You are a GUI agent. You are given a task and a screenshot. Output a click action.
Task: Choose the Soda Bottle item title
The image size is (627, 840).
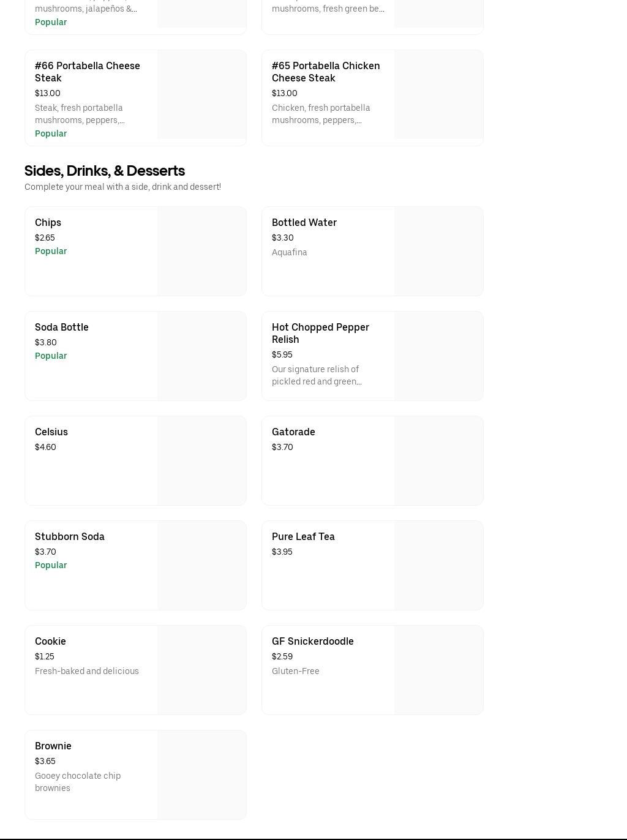pyautogui.click(x=61, y=327)
